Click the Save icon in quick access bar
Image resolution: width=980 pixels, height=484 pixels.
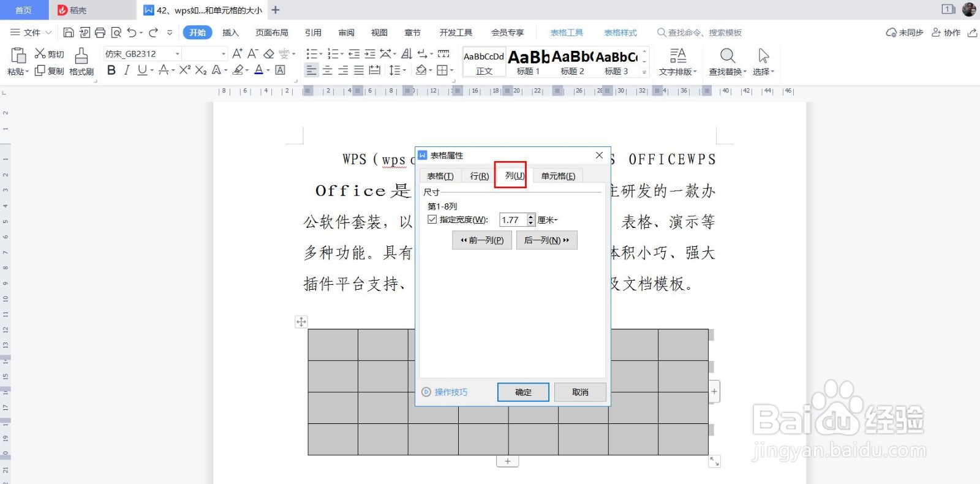(69, 32)
